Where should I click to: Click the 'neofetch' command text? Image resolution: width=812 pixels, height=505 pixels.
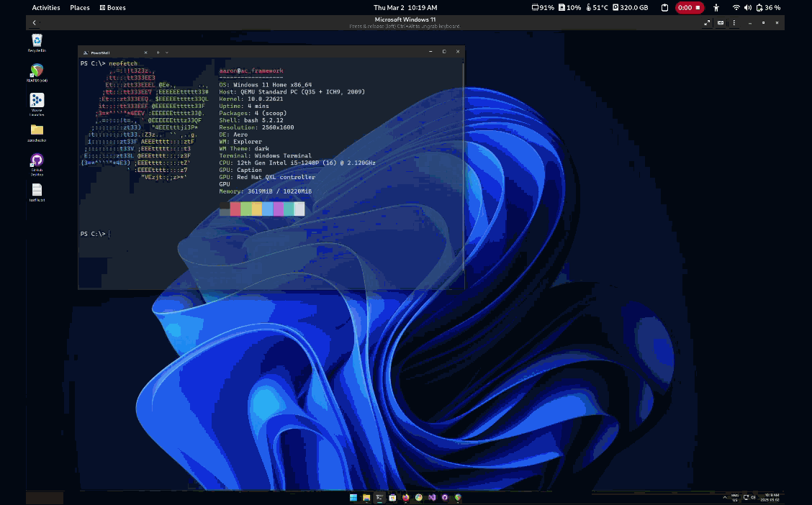[x=123, y=63]
